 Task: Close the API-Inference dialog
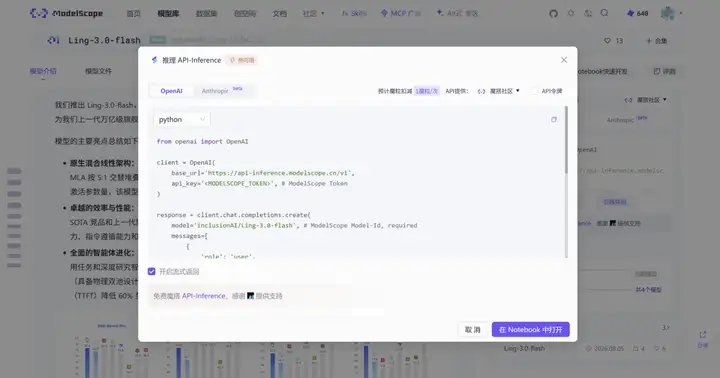tap(564, 60)
